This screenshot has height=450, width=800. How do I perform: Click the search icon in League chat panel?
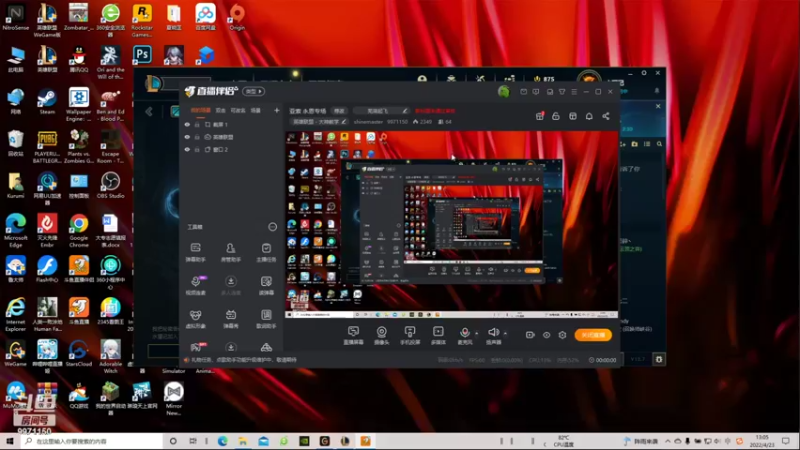(x=659, y=144)
